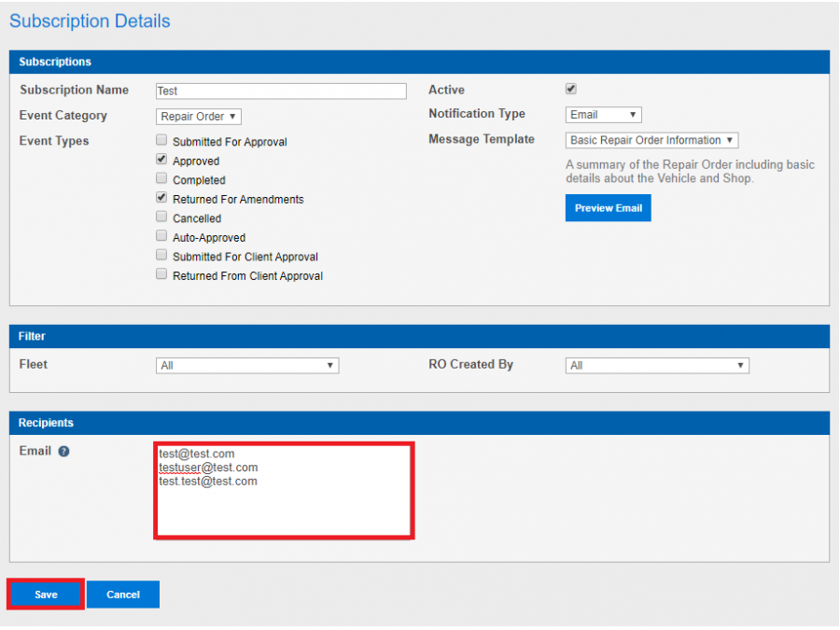Toggle off the Active checkbox

tap(570, 89)
